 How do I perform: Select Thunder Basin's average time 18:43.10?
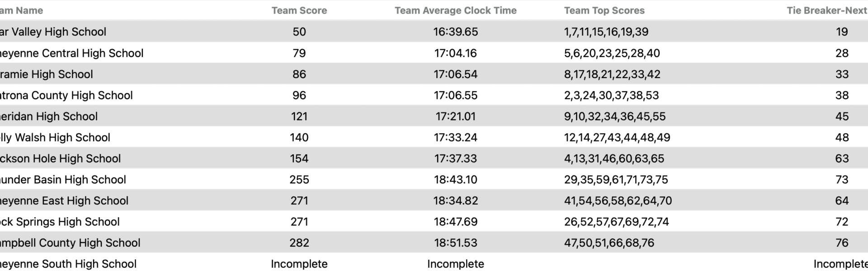[455, 180]
